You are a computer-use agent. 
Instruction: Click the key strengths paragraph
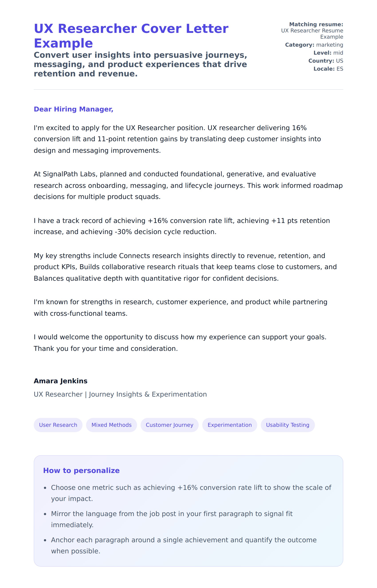(x=185, y=267)
